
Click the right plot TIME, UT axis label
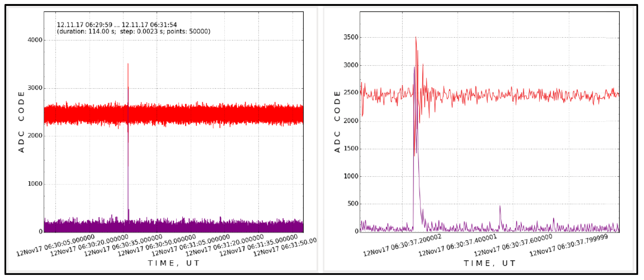490,263
